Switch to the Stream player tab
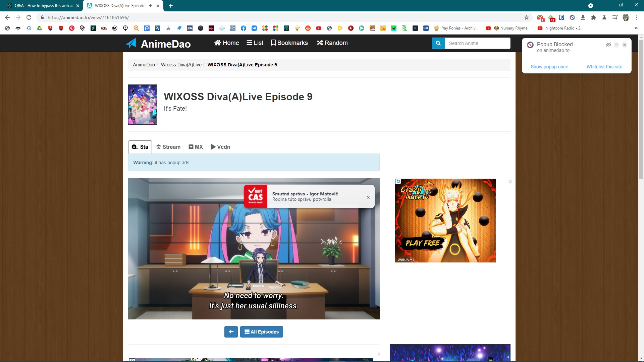 168,147
